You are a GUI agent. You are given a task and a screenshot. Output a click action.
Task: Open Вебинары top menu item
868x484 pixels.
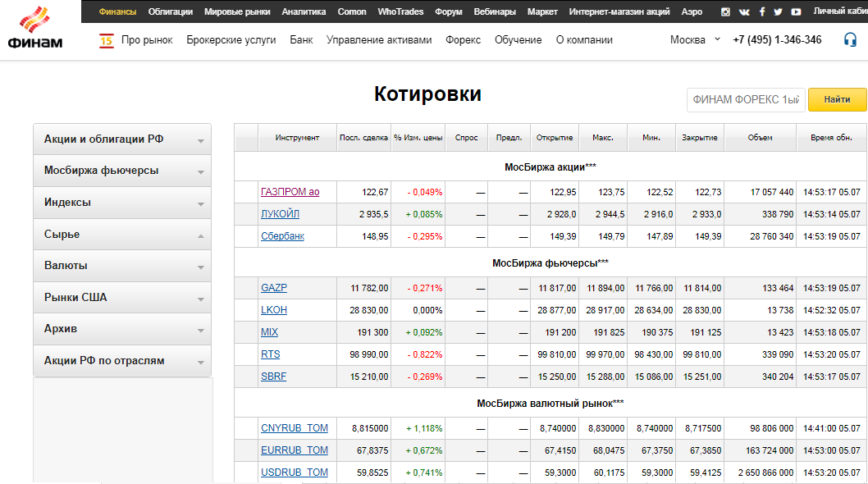point(495,11)
